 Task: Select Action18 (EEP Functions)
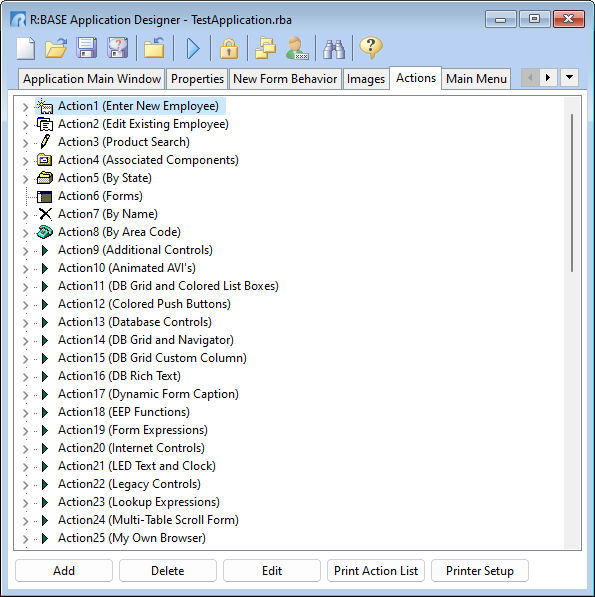pyautogui.click(x=124, y=412)
